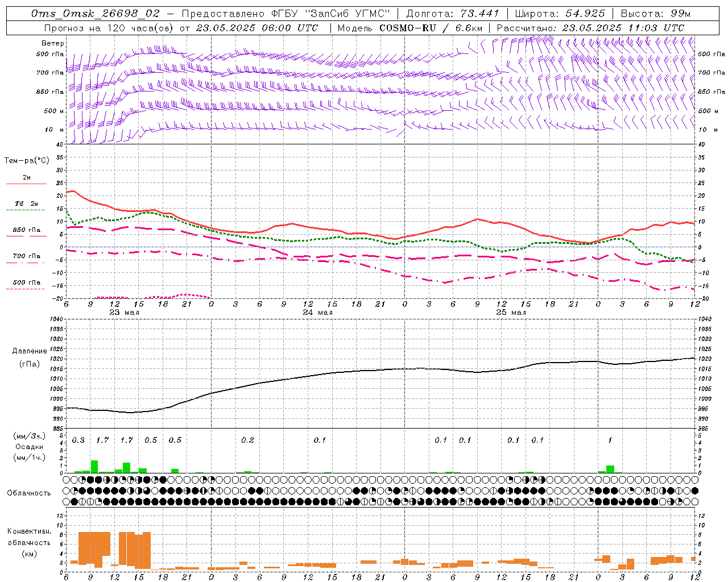Click the green dotted Td legend line
Screen dimensions: 728x582
point(25,210)
